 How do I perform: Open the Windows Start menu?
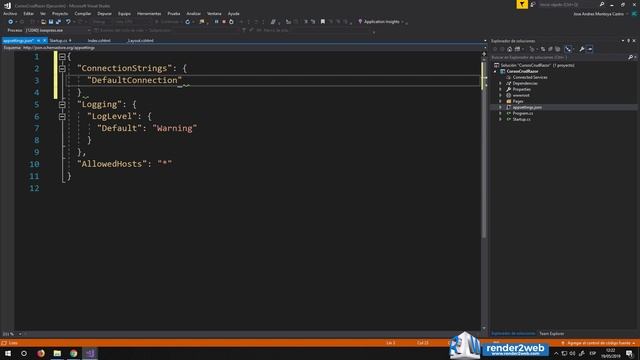pyautogui.click(x=8, y=353)
